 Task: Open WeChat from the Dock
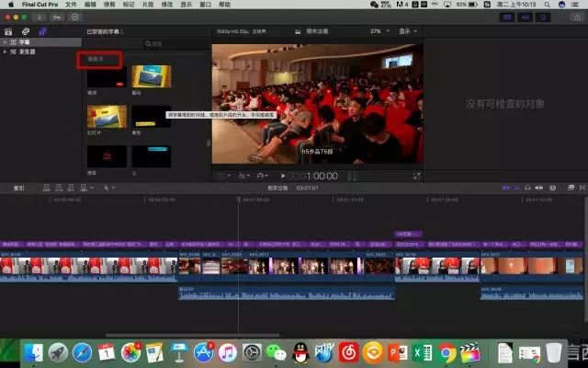(277, 352)
